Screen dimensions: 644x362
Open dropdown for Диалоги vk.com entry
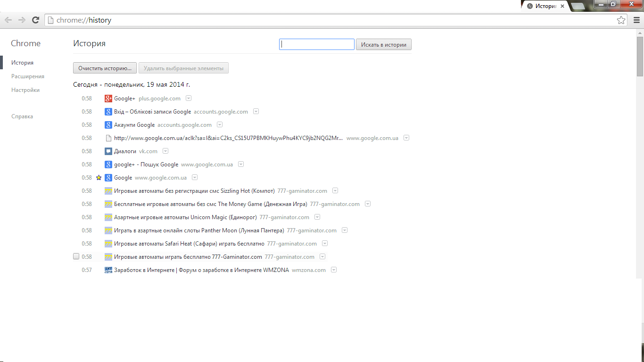165,151
